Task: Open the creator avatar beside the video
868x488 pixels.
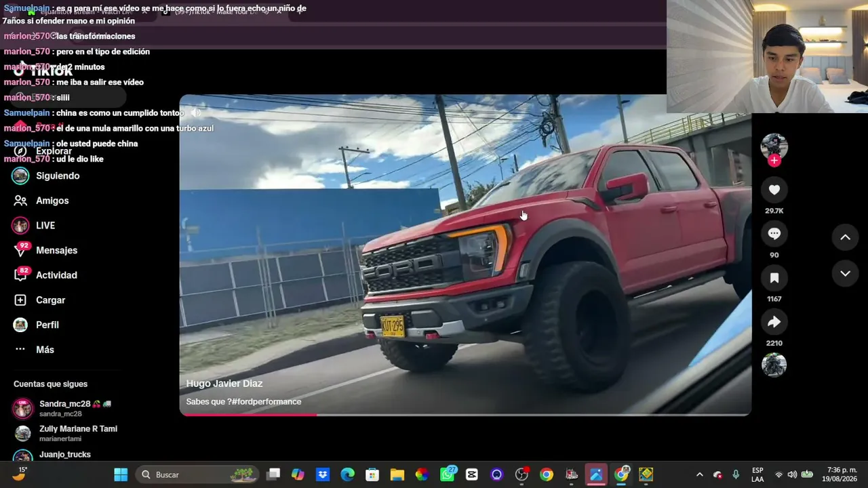Action: tap(774, 146)
